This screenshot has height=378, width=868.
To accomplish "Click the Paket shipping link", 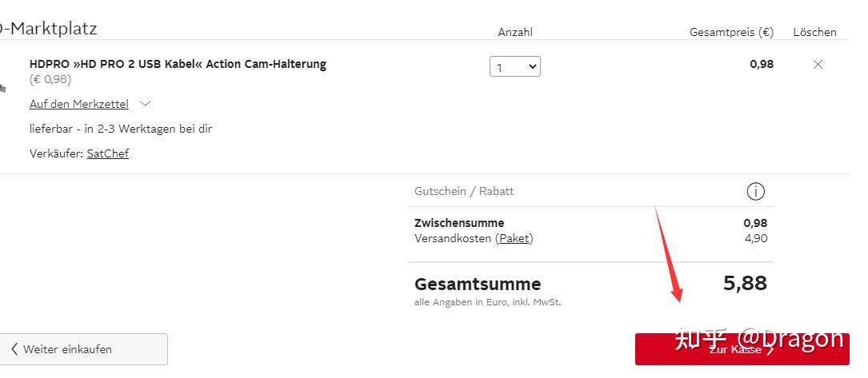I will 514,238.
